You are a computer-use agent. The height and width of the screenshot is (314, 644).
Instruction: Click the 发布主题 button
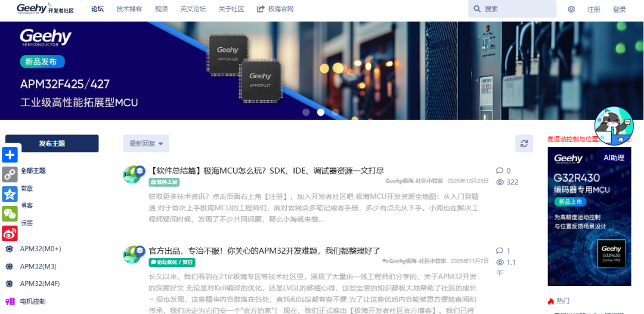52,143
